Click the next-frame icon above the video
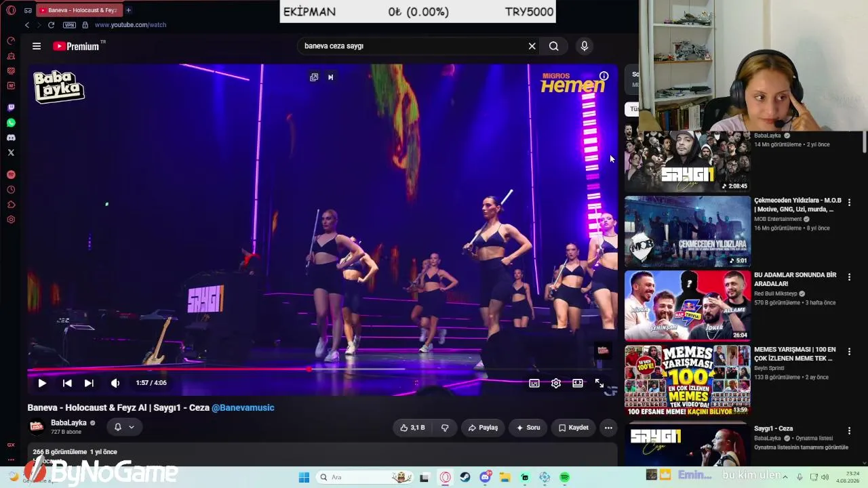868x488 pixels. (331, 77)
